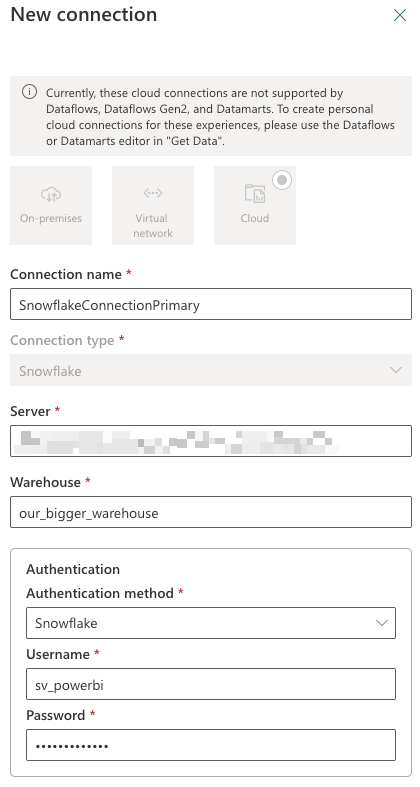The height and width of the screenshot is (787, 420).
Task: Select the Virtual network connection tile
Action: point(153,205)
